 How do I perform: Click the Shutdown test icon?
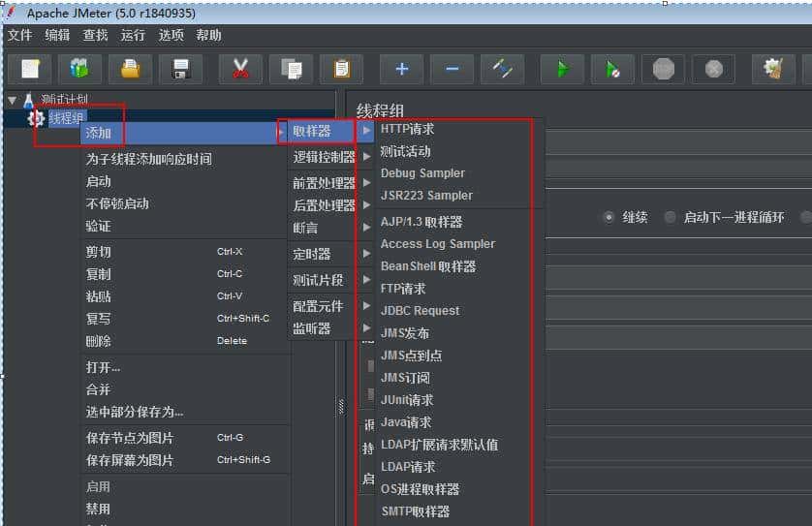pos(713,69)
